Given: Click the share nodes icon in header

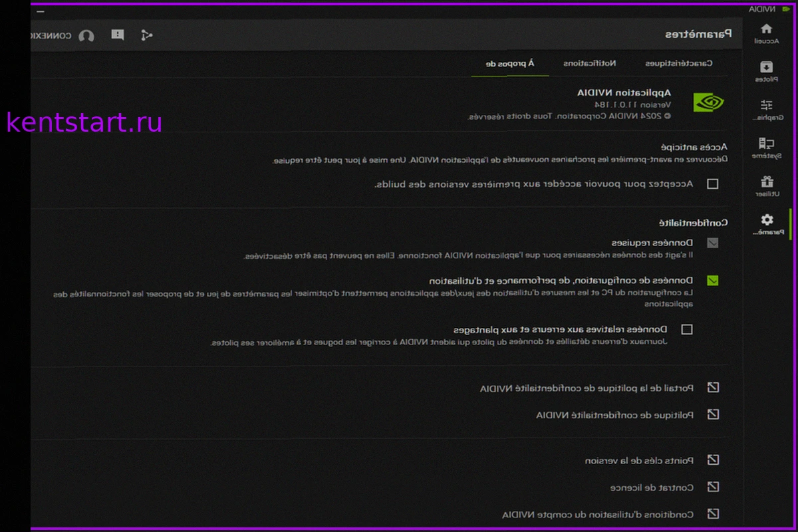Looking at the screenshot, I should (x=146, y=35).
